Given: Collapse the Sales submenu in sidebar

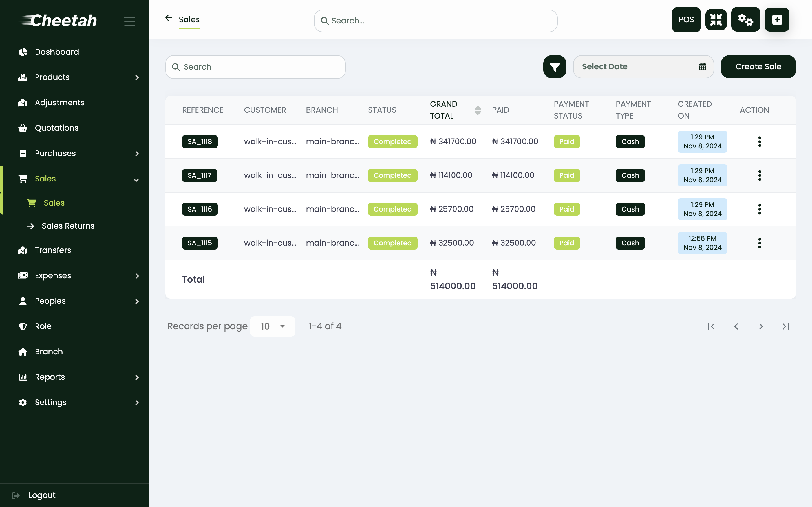Looking at the screenshot, I should pos(136,179).
